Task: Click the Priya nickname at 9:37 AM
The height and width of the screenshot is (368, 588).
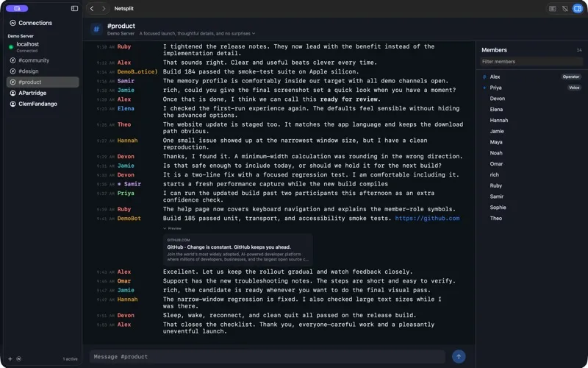Action: 126,194
